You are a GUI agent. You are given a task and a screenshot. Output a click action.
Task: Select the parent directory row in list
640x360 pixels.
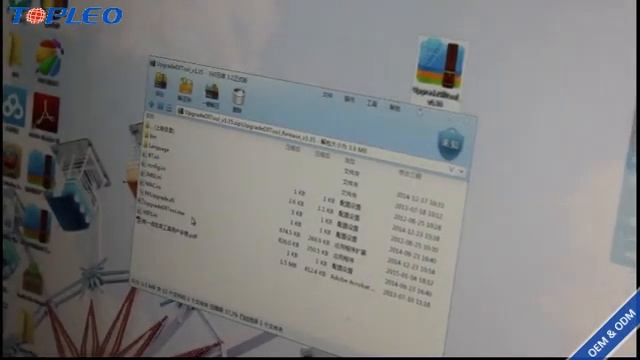tap(160, 128)
